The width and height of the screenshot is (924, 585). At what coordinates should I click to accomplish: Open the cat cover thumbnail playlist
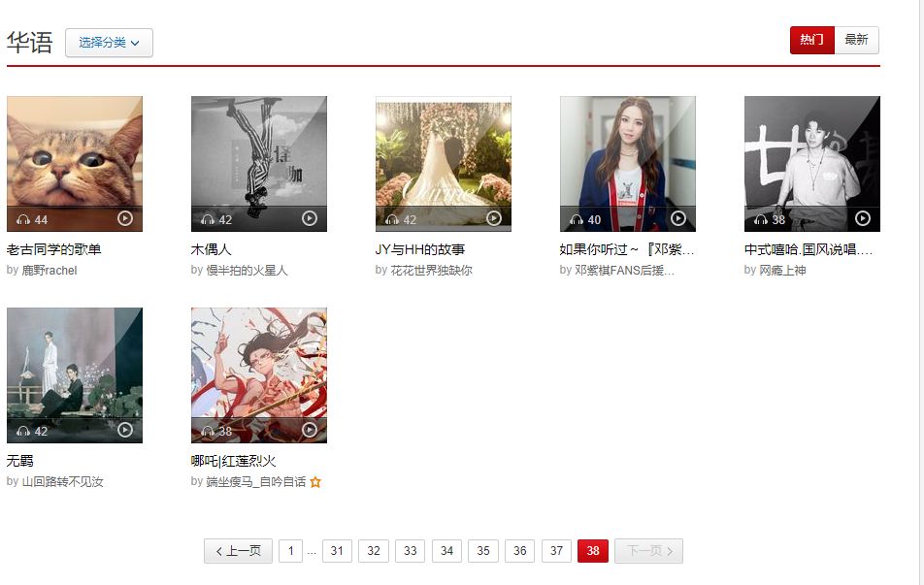click(74, 163)
